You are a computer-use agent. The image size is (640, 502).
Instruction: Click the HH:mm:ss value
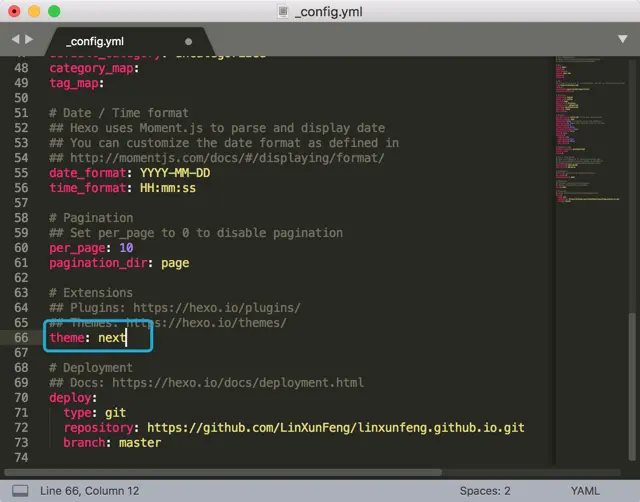168,188
